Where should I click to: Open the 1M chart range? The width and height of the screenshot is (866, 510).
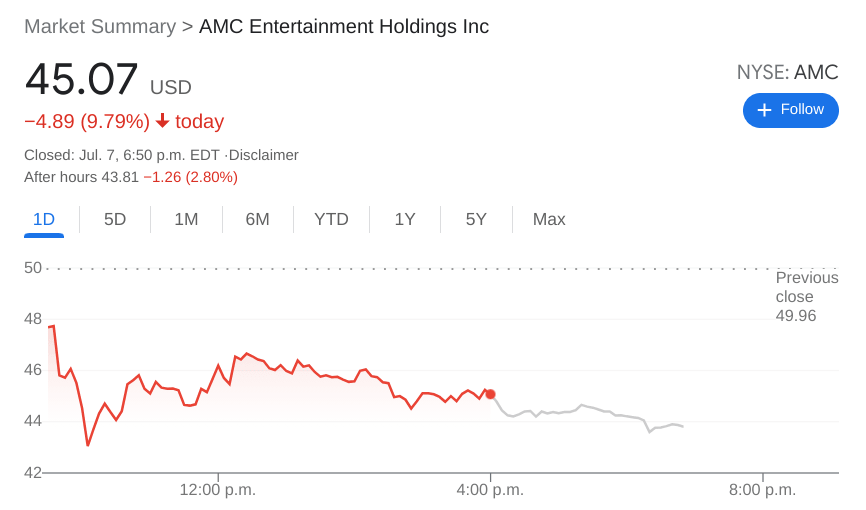point(186,219)
